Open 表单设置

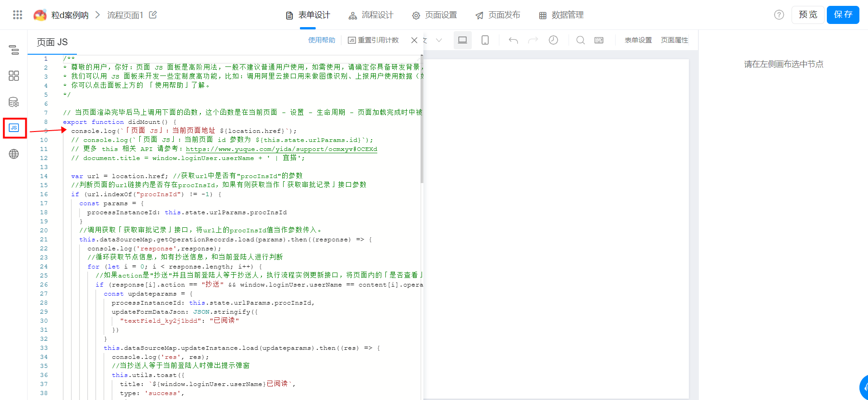pos(638,40)
